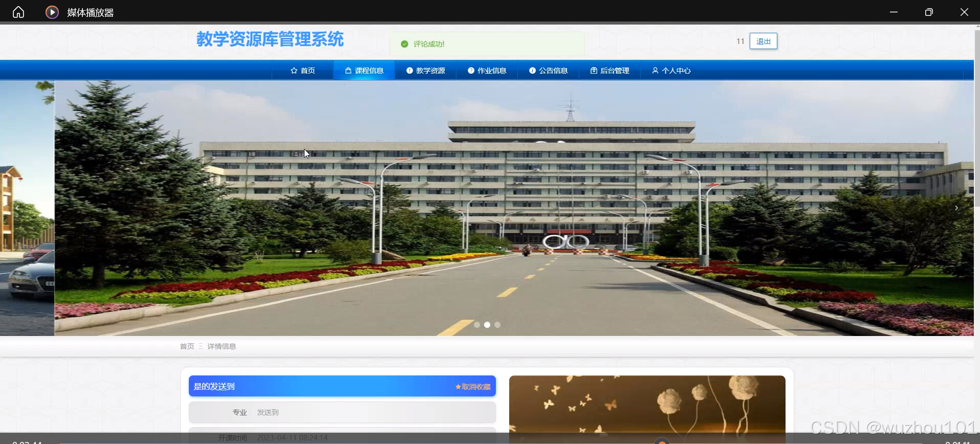Viewport: 980px width, 444px height.
Task: Click the video progress bar playhead
Action: [x=662, y=442]
